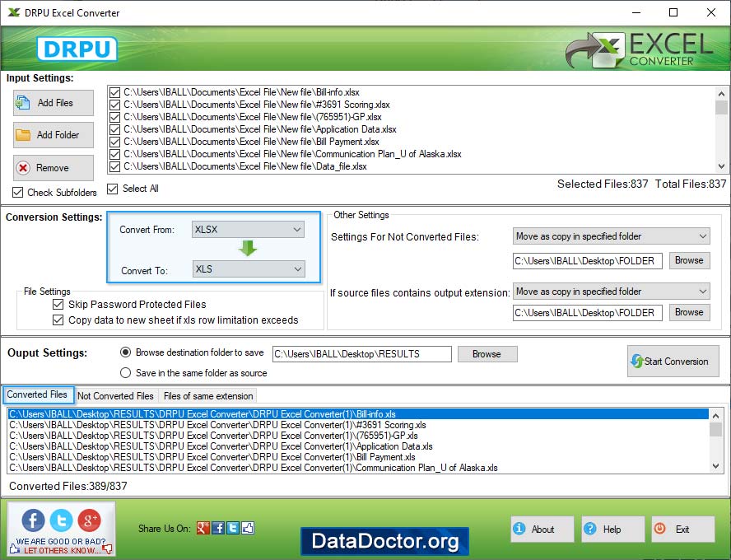The height and width of the screenshot is (560, 731).
Task: Click Converted Files:389/837 status text
Action: (68, 486)
